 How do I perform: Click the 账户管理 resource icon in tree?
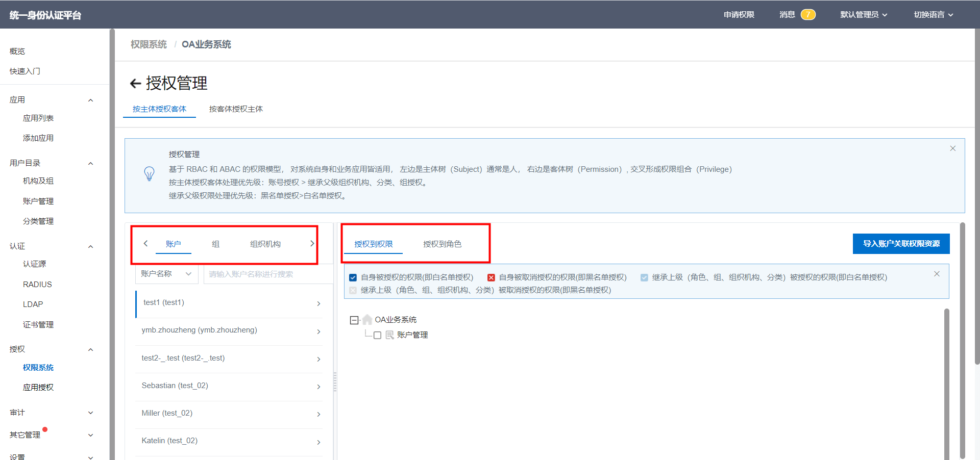pyautogui.click(x=389, y=335)
